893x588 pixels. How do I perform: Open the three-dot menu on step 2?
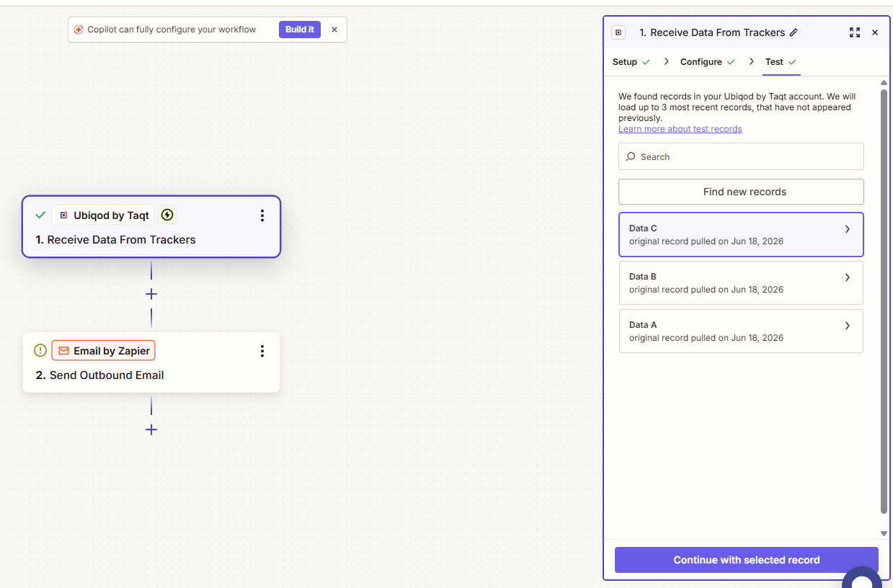click(262, 351)
